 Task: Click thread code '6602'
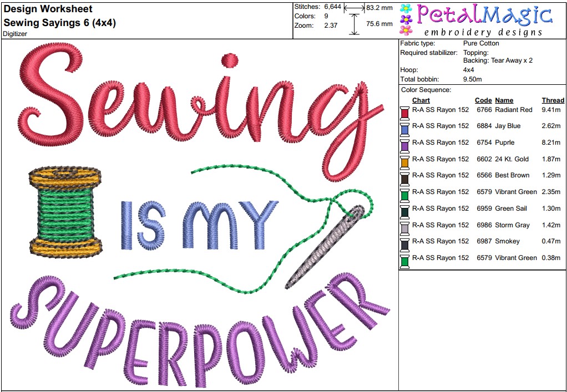[484, 159]
